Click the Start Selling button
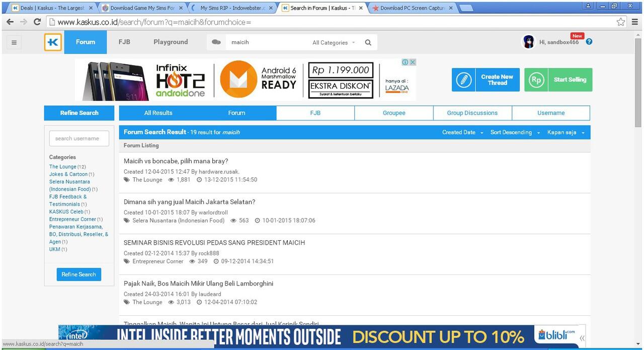Viewport: 644px width, 350px height. pos(558,80)
